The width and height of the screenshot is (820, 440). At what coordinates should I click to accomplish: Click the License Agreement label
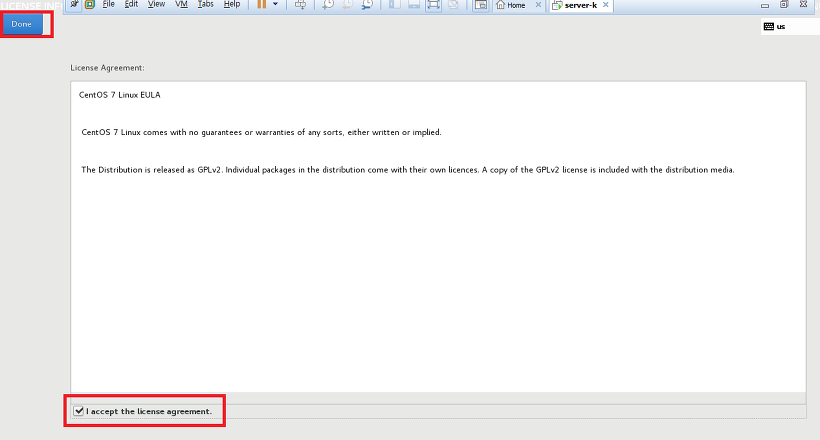point(107,68)
